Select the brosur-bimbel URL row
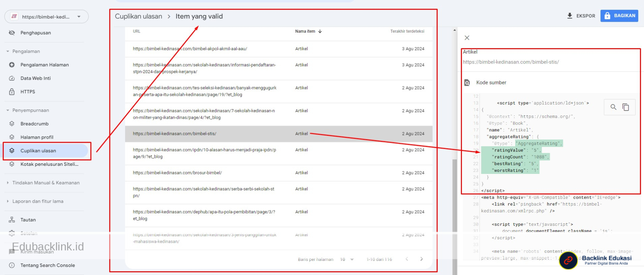Screen dimensions: 644x275 [279, 173]
